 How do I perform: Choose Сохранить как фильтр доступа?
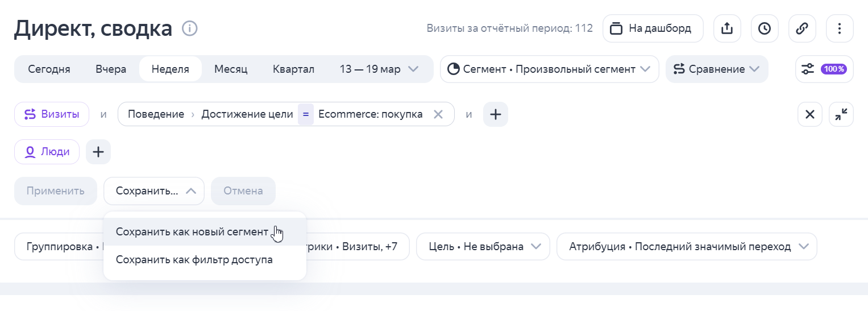click(x=194, y=260)
